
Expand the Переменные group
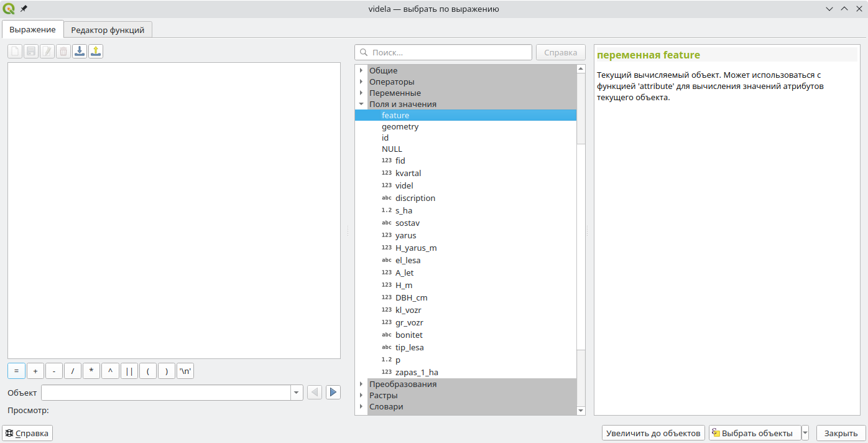[x=361, y=93]
